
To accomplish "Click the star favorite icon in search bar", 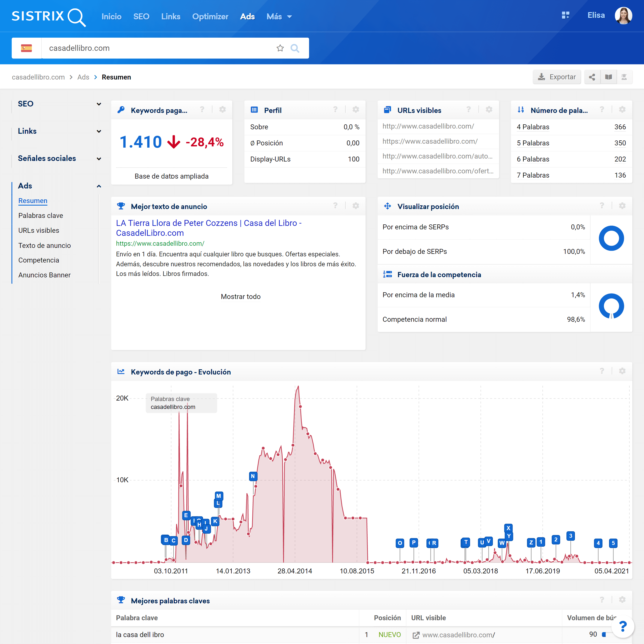I will pos(280,48).
